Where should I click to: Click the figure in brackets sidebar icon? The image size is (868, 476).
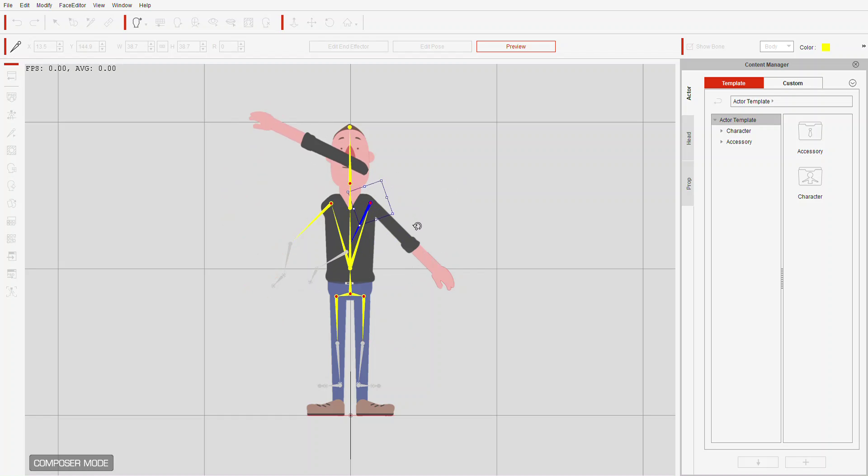pos(12,292)
